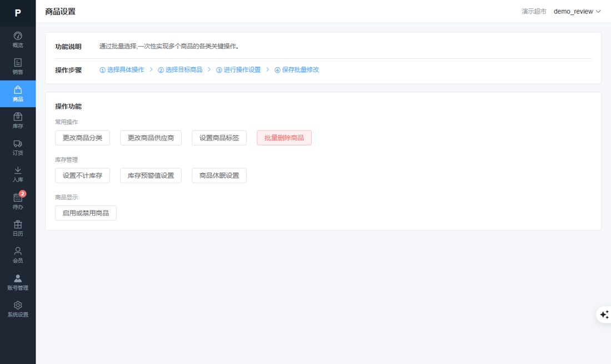
Task: Click step ① 选择具体操作
Action: (x=122, y=70)
